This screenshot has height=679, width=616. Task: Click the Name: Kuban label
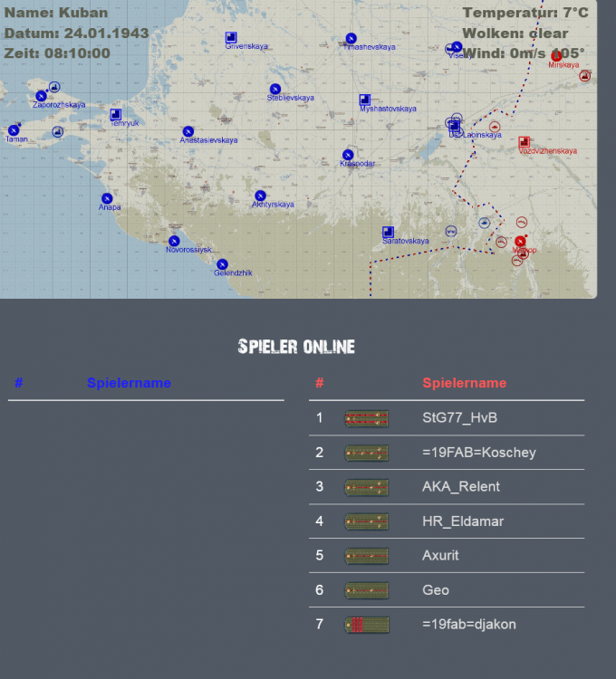[56, 13]
